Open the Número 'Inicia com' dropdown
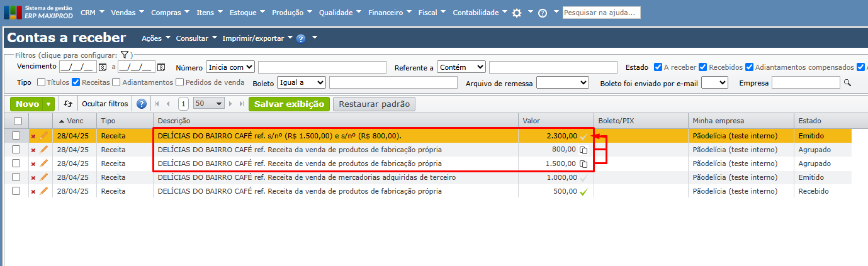 pyautogui.click(x=230, y=67)
